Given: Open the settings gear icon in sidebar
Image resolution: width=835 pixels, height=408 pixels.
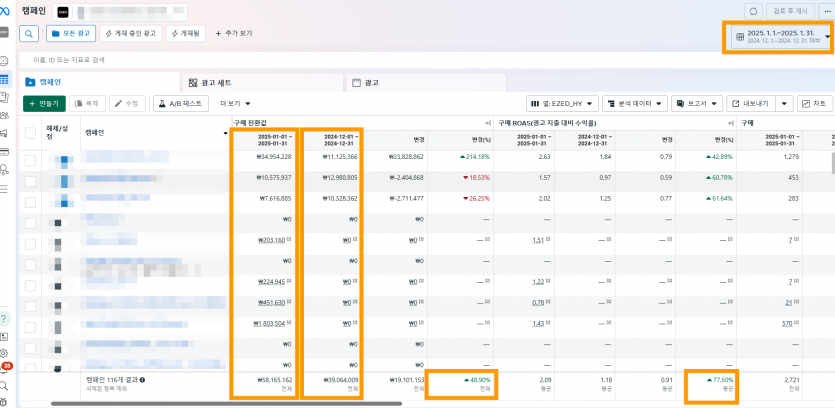Looking at the screenshot, I should tap(4, 353).
